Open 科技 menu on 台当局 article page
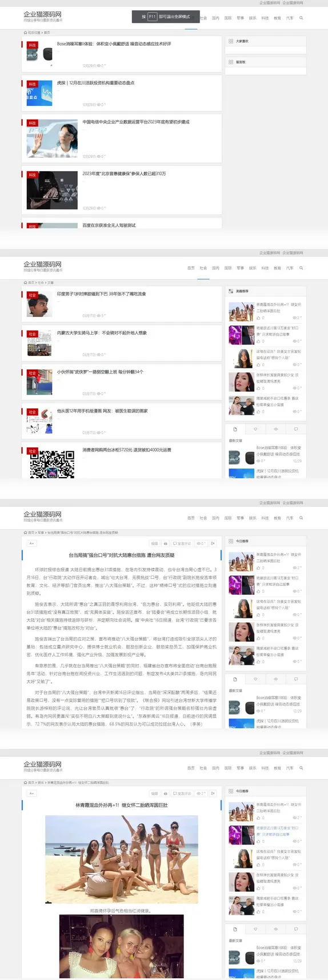This screenshot has height=980, width=328. (x=265, y=518)
